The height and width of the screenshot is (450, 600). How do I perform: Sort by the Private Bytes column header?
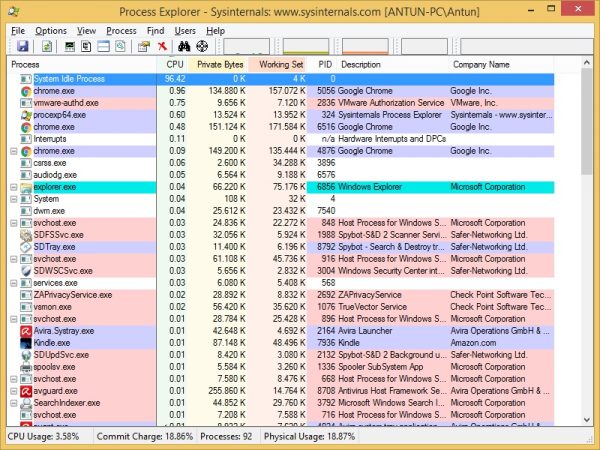tap(220, 64)
